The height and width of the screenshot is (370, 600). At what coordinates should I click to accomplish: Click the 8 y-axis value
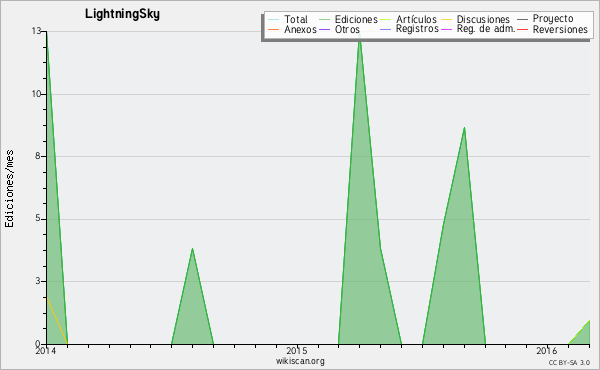[38, 156]
